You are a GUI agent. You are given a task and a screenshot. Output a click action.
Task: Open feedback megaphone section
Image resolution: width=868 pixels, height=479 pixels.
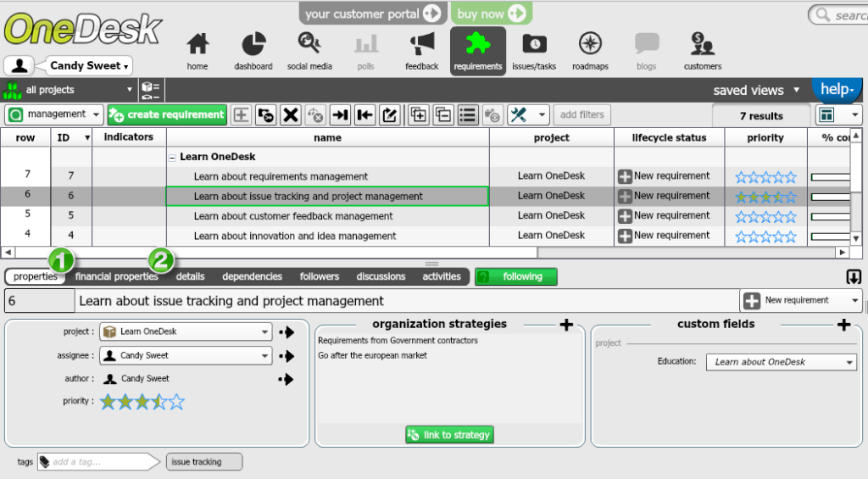point(422,52)
